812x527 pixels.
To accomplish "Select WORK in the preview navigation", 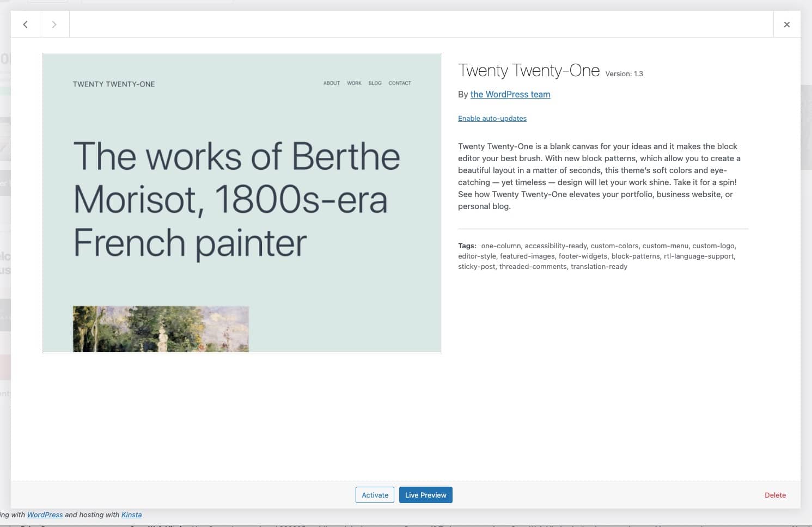I will coord(354,83).
